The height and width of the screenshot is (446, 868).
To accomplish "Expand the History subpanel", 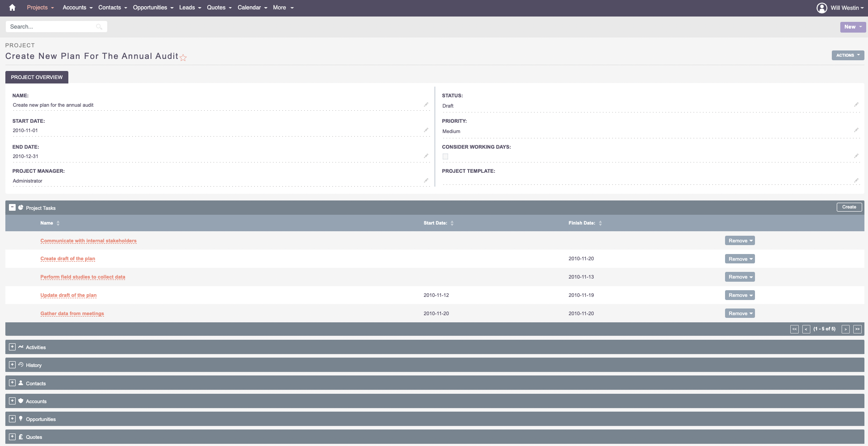I will [13, 365].
